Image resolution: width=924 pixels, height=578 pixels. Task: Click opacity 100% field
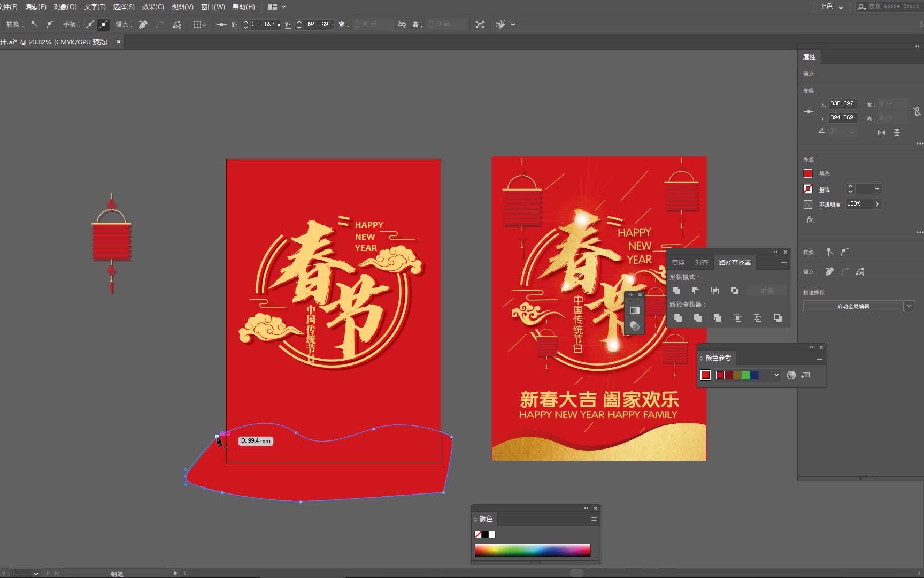point(859,204)
